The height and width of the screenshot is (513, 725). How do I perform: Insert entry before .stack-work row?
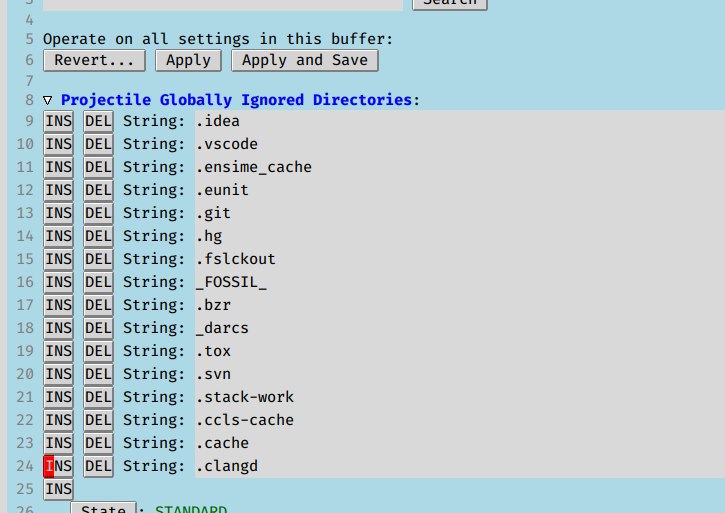[x=58, y=398]
